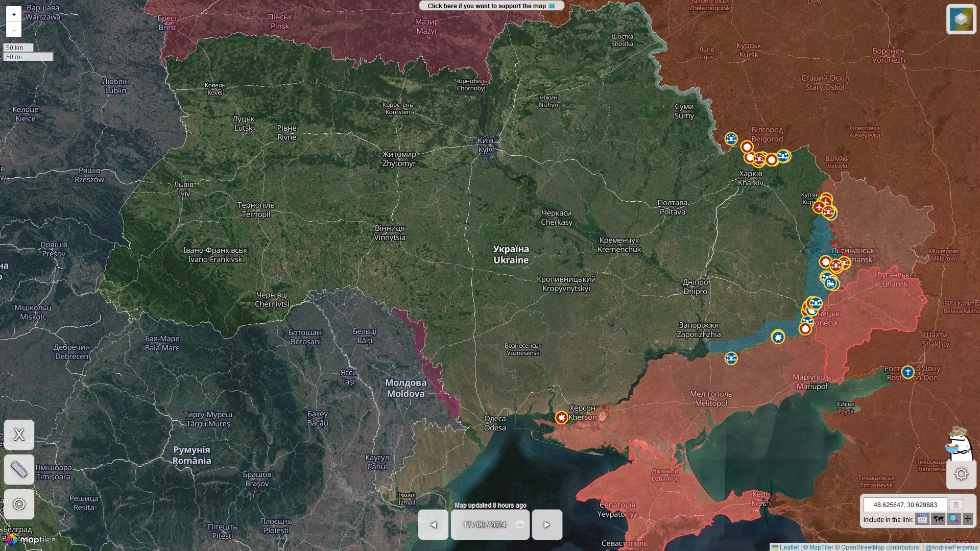Toggle the crosshair plus link option
980x551 pixels.
(968, 519)
